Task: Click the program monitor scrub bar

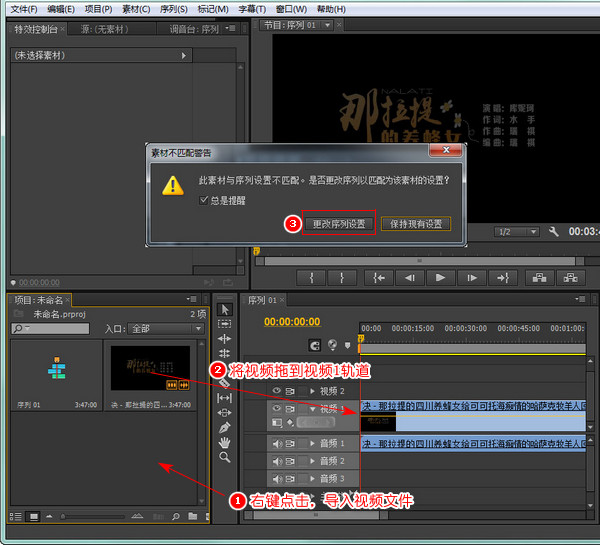Action: click(420, 261)
